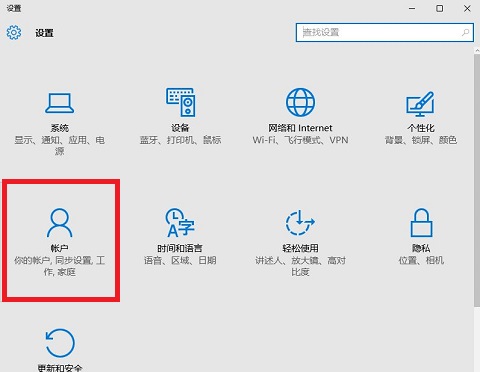
Task: Click the 背景、锁屏、颜色 description
Action: pyautogui.click(x=421, y=140)
